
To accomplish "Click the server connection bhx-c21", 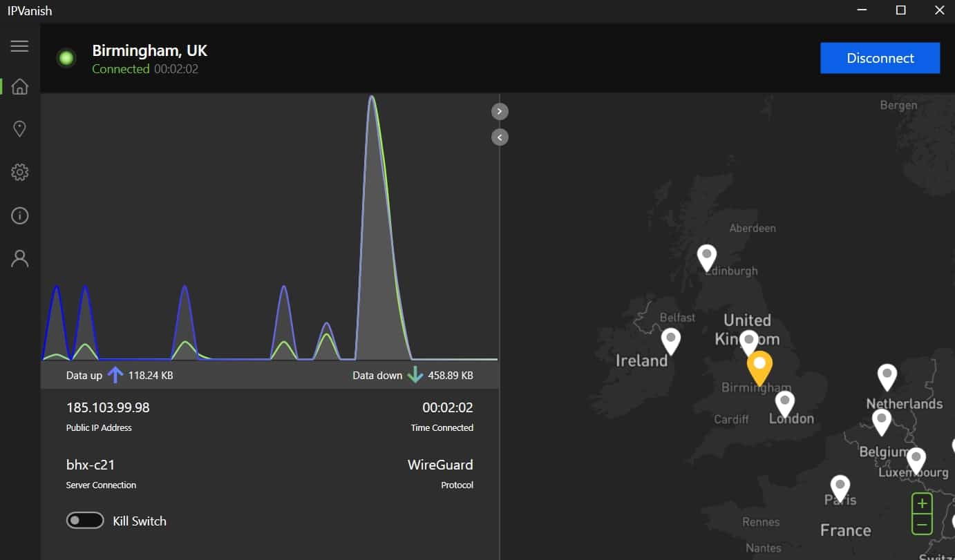I will tap(91, 465).
